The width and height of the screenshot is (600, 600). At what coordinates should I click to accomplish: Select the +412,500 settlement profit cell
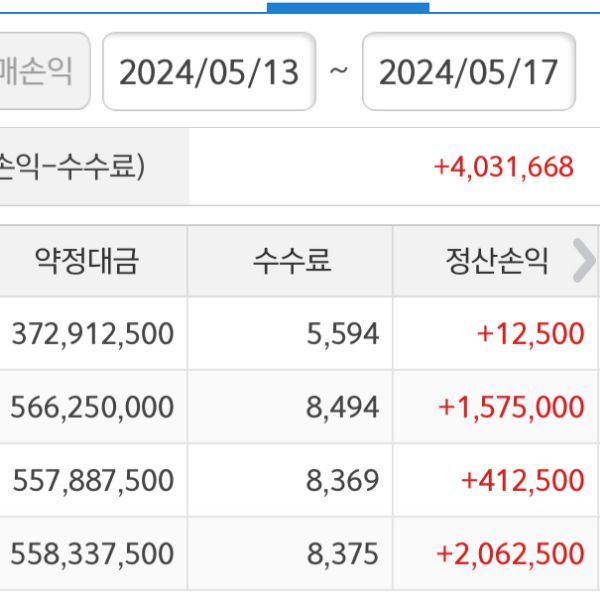tap(522, 481)
